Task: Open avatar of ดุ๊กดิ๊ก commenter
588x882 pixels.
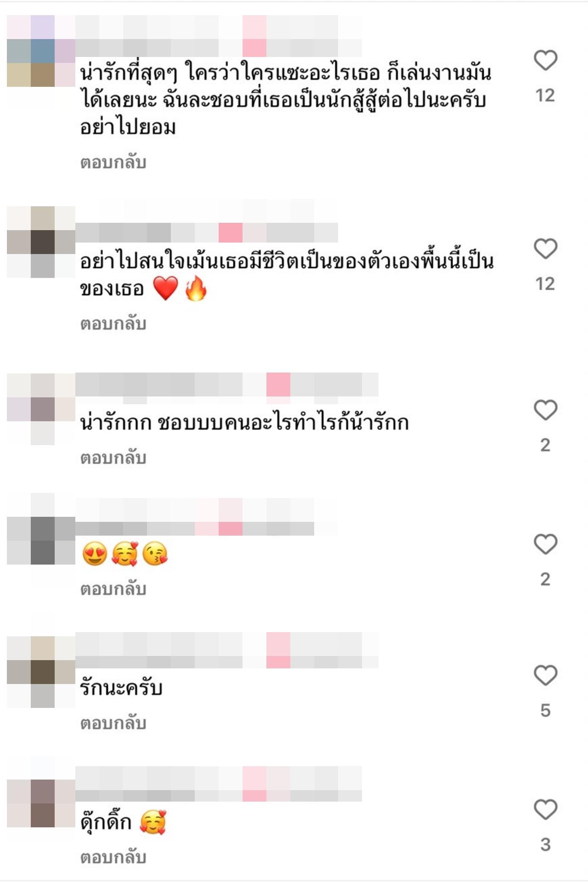Action: click(x=41, y=803)
